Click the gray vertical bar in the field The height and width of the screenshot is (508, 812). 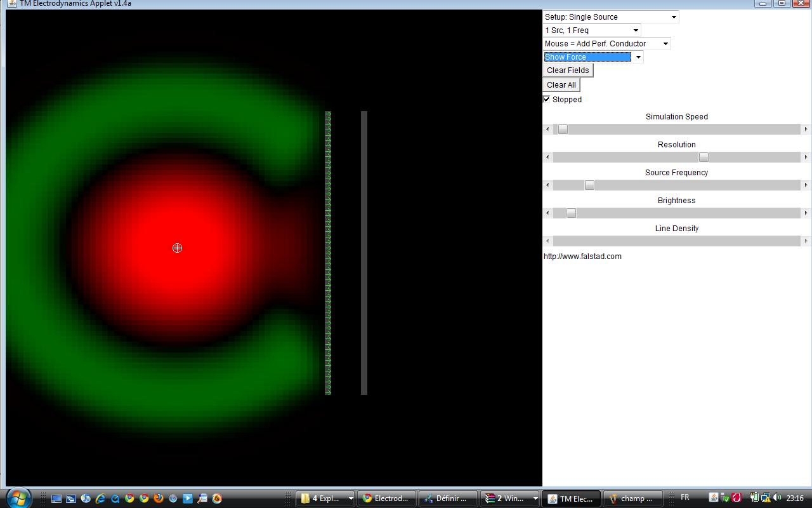[364, 253]
